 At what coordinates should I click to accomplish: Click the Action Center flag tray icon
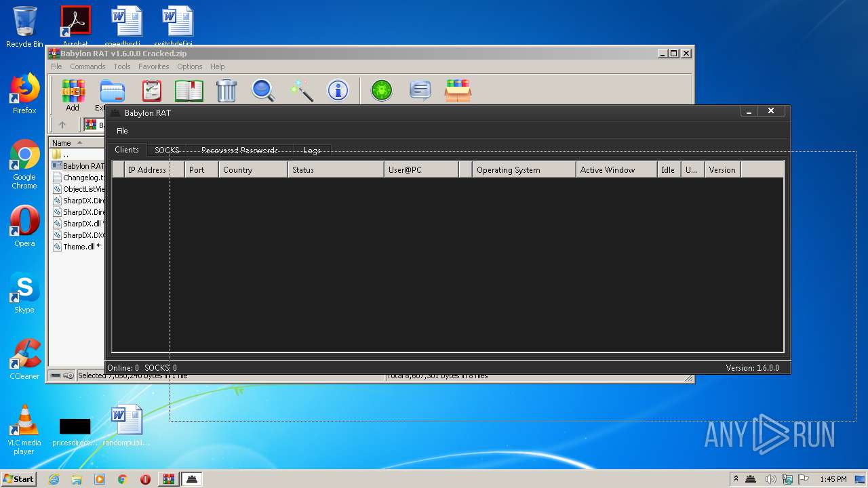coord(804,479)
